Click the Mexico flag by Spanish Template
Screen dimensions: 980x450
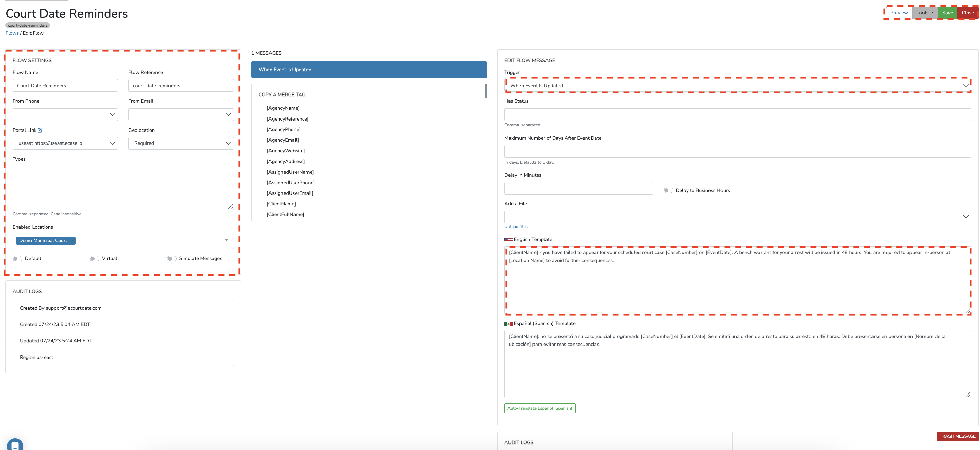pyautogui.click(x=508, y=324)
